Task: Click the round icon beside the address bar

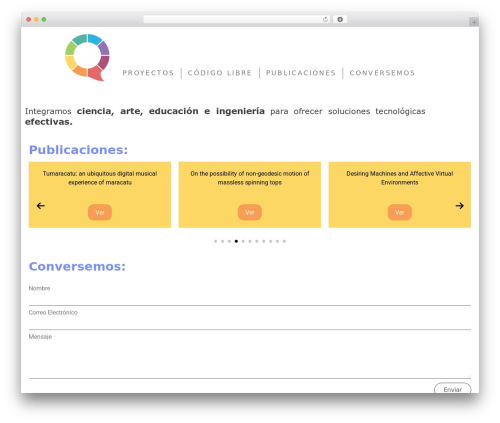Action: point(340,19)
